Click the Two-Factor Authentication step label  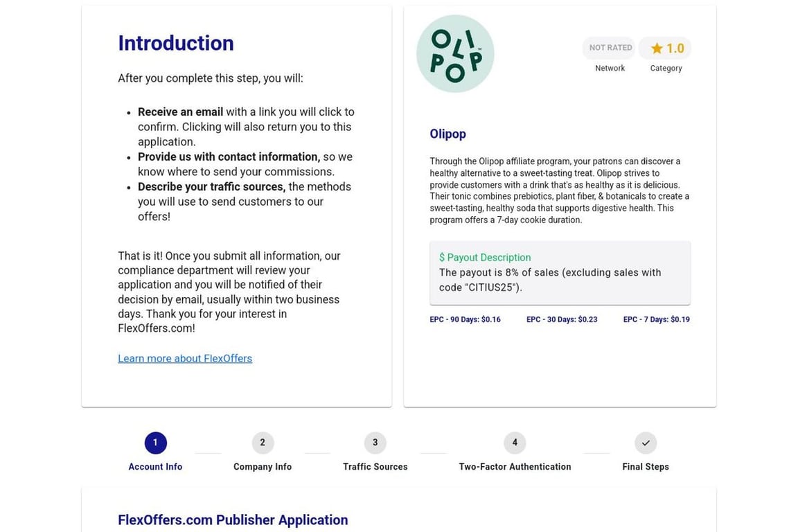515,467
